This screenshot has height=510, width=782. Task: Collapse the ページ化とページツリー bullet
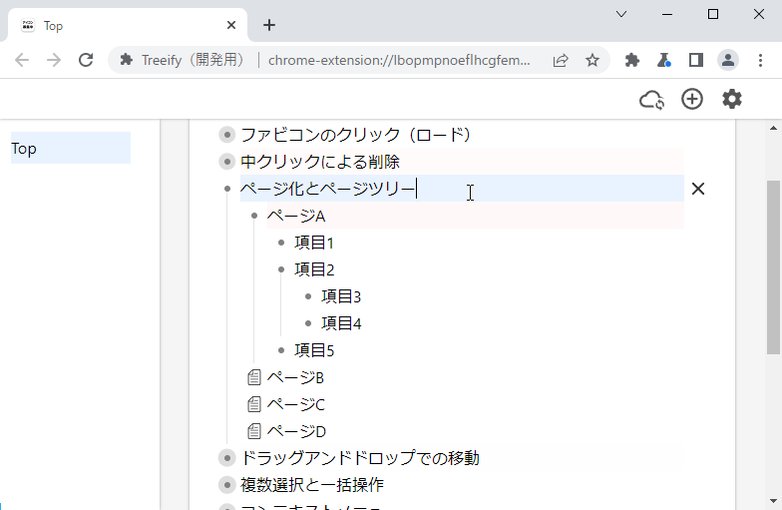click(227, 188)
